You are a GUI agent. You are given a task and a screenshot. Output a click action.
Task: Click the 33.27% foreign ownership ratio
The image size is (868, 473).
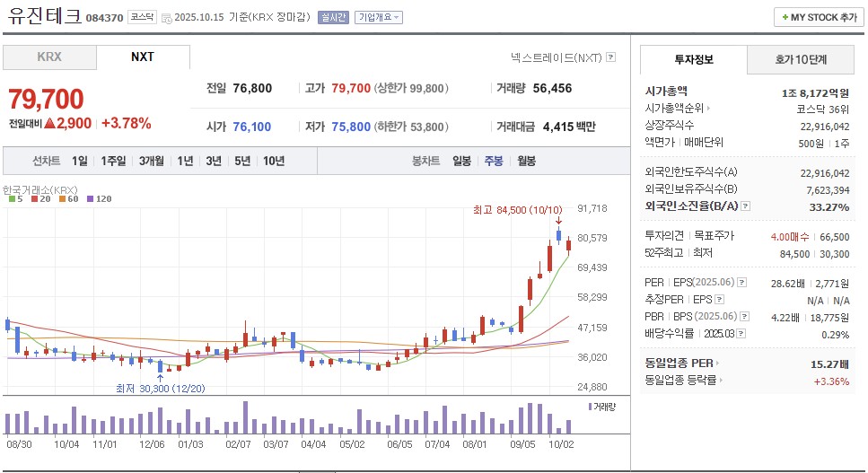click(829, 207)
